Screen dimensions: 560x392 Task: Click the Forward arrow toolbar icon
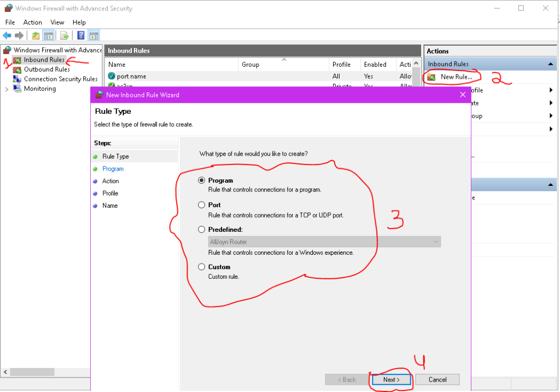point(19,36)
